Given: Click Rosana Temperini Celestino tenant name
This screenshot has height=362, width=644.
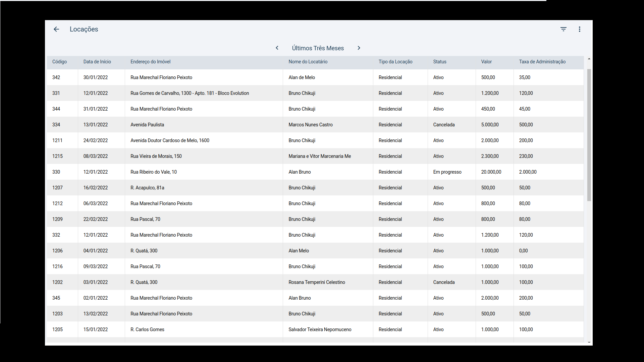Looking at the screenshot, I should pos(317,282).
